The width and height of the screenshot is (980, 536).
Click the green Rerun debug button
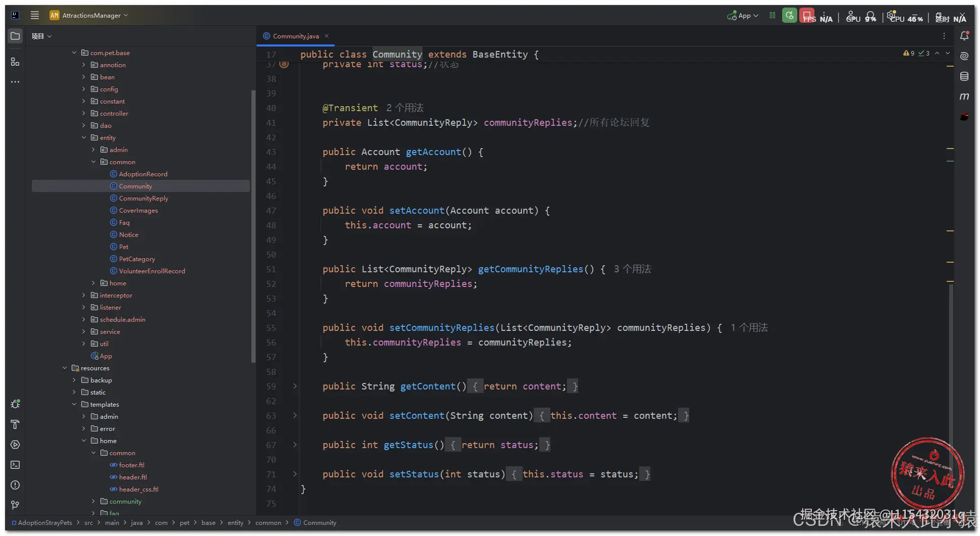pos(790,16)
